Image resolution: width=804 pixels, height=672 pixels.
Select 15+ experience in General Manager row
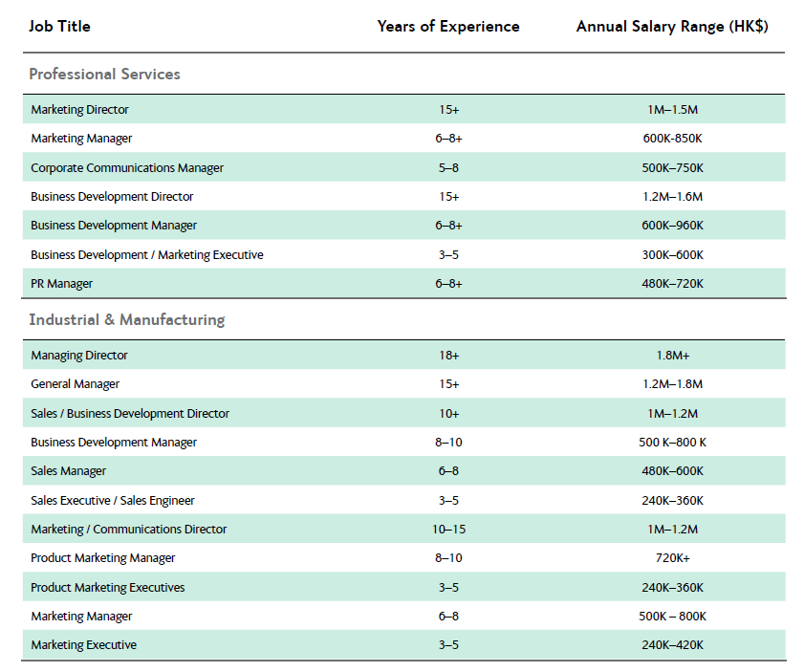(448, 384)
